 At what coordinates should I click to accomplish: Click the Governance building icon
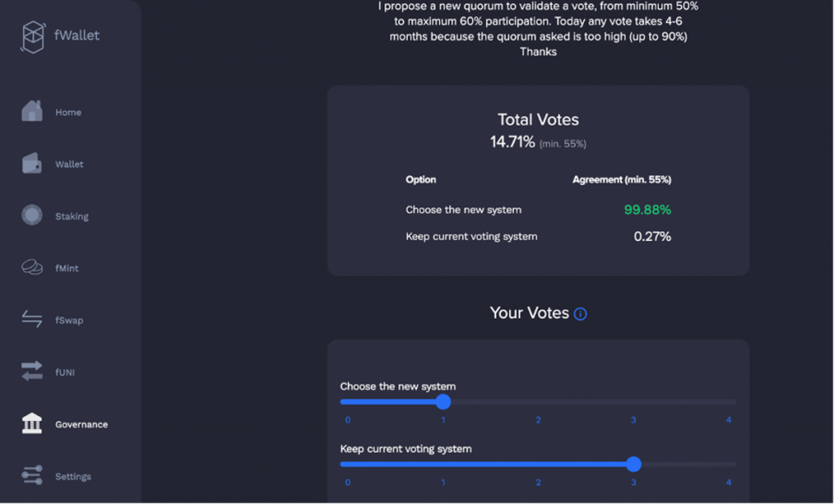[x=32, y=424]
